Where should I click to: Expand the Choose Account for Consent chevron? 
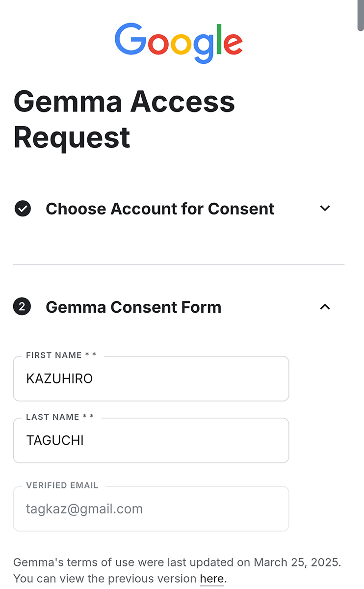(325, 208)
